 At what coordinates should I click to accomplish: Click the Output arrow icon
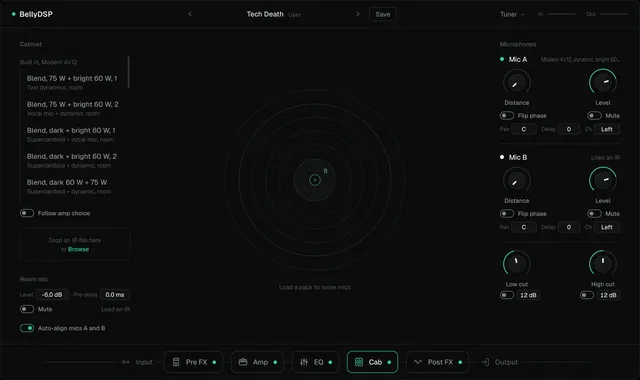pos(485,362)
